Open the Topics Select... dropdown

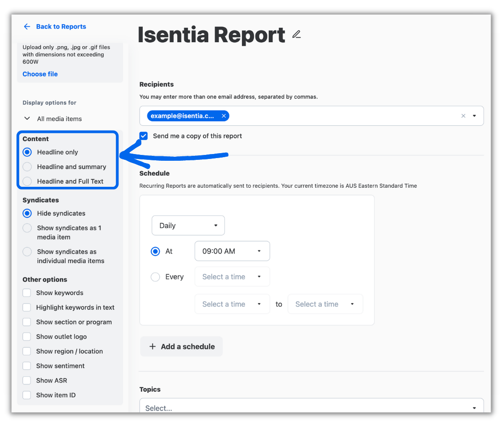tap(311, 406)
